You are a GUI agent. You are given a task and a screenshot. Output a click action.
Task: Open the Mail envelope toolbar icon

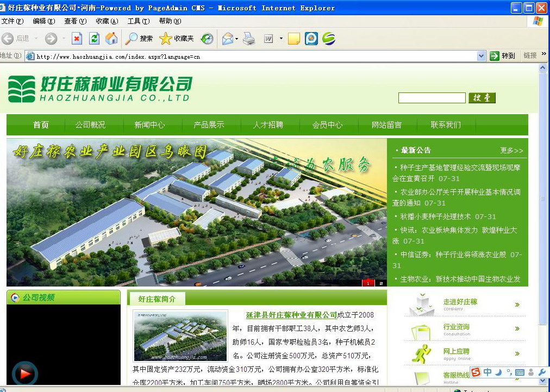[227, 39]
